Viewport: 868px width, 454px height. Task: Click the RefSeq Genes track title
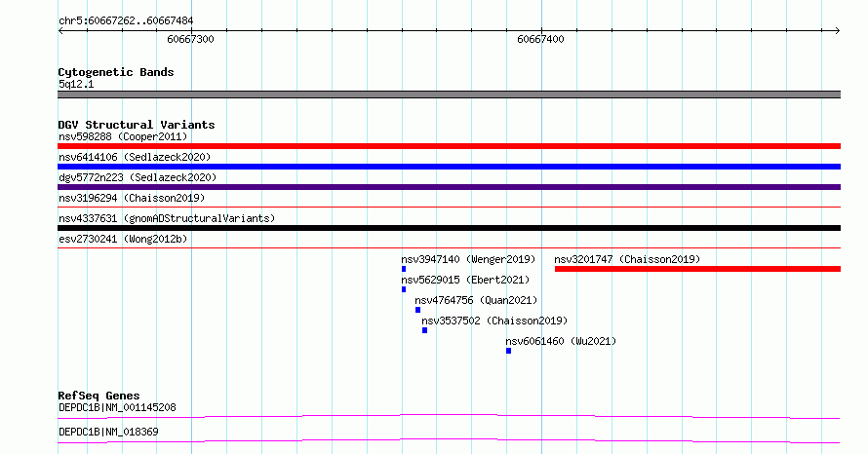click(99, 396)
